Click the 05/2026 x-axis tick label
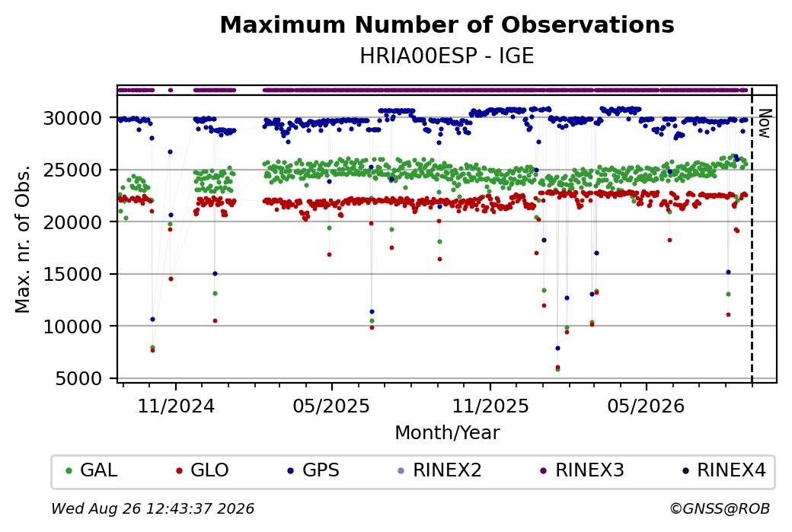 [x=646, y=406]
